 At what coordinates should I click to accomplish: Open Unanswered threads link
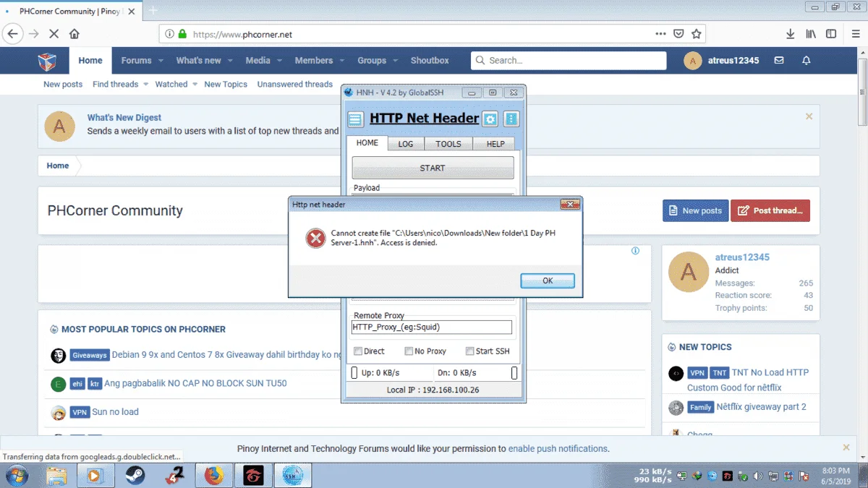coord(295,85)
